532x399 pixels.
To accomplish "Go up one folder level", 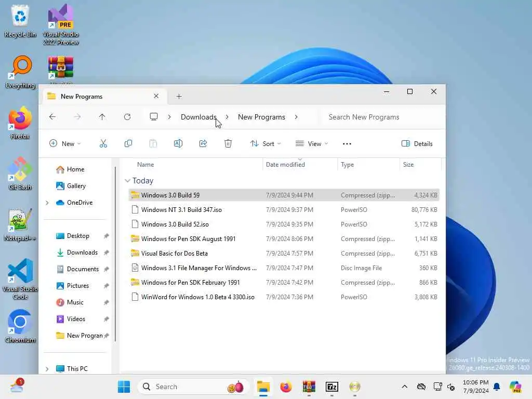I will 102,117.
